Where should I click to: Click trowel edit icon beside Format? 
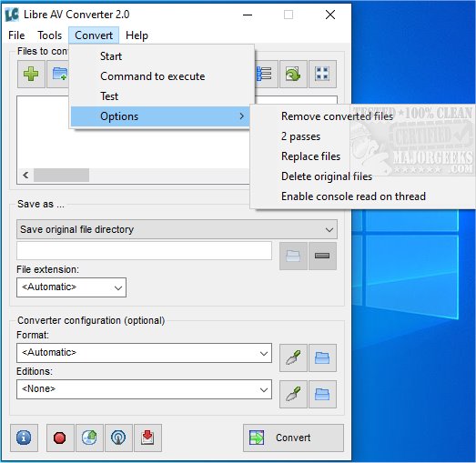pyautogui.click(x=293, y=357)
